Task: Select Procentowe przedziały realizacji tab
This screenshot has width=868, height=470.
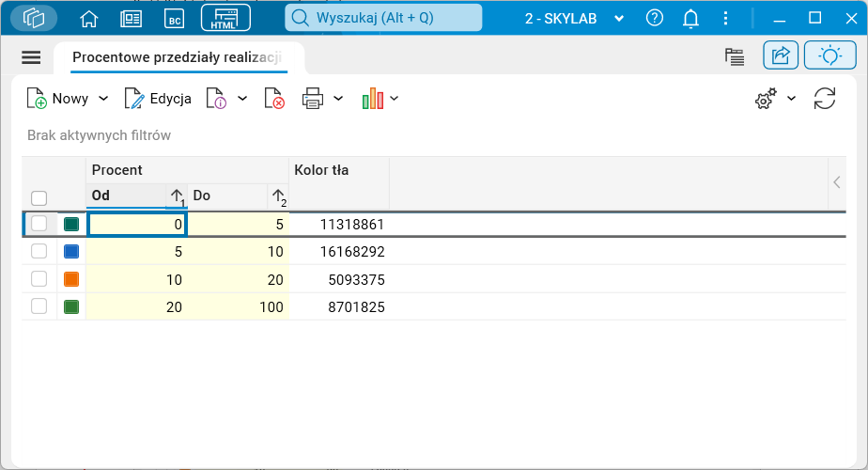Action: click(178, 57)
